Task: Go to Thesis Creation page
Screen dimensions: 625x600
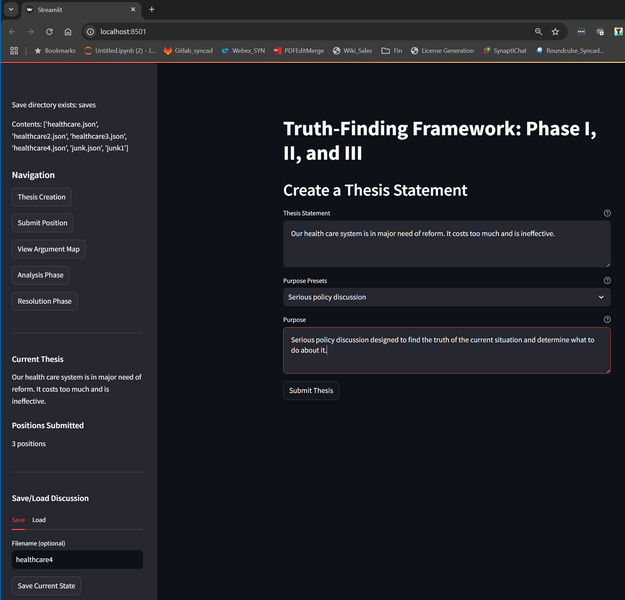Action: (41, 197)
